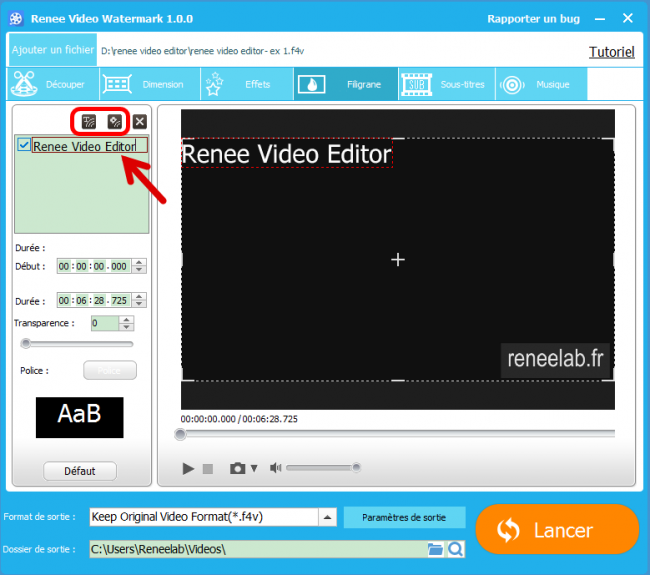Viewport: 650px width, 575px height.
Task: Open the Musique tab
Action: [541, 84]
